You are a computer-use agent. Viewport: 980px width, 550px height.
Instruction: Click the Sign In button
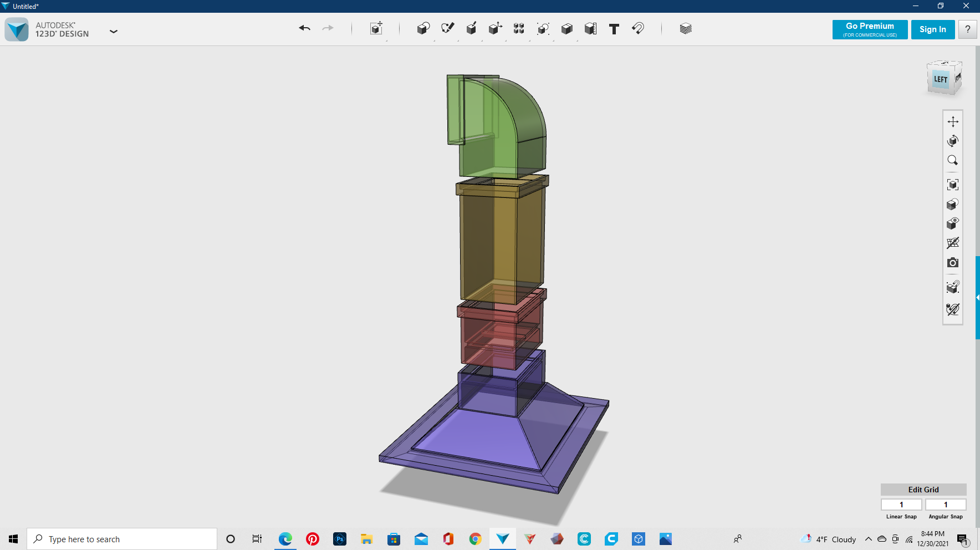tap(933, 29)
